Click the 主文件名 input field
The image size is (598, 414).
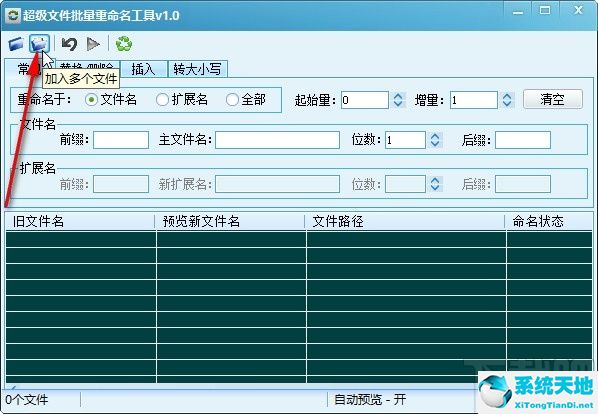tap(277, 140)
